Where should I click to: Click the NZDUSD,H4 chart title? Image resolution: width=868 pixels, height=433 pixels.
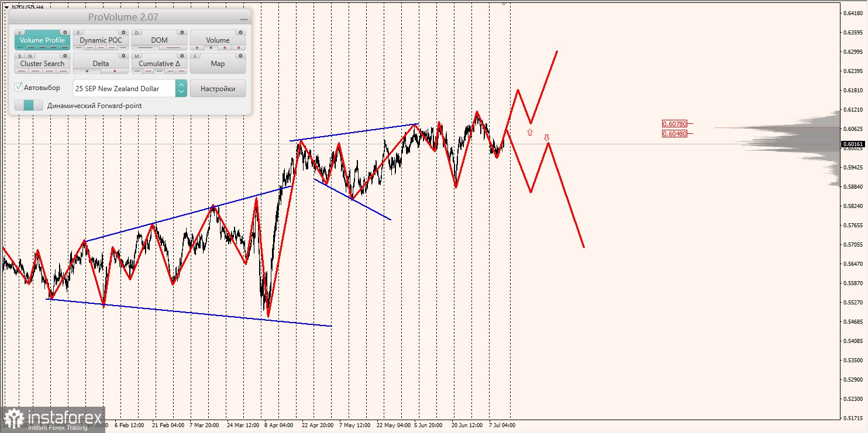click(x=27, y=7)
